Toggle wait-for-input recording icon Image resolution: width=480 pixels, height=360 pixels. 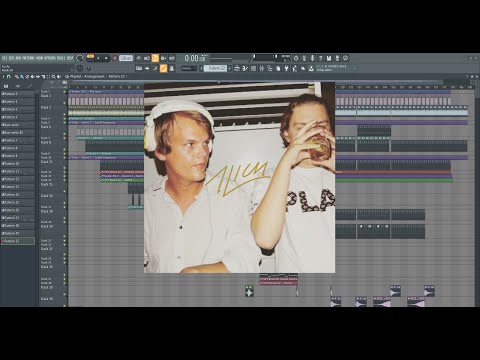(x=147, y=58)
